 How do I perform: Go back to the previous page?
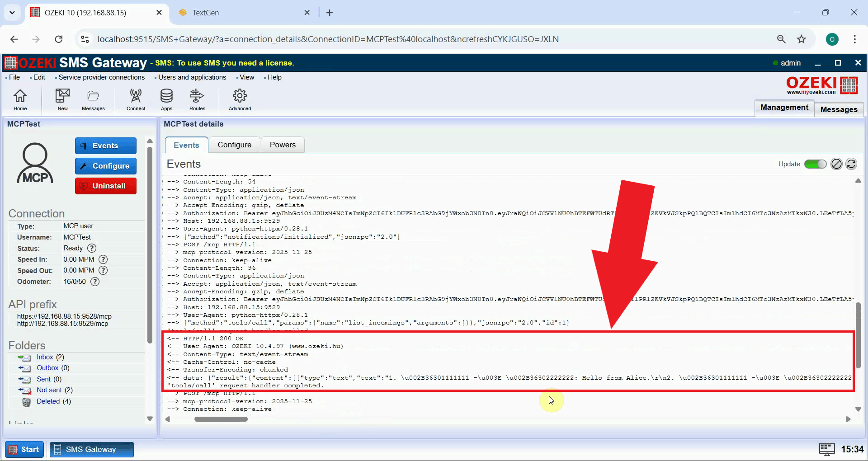click(14, 39)
